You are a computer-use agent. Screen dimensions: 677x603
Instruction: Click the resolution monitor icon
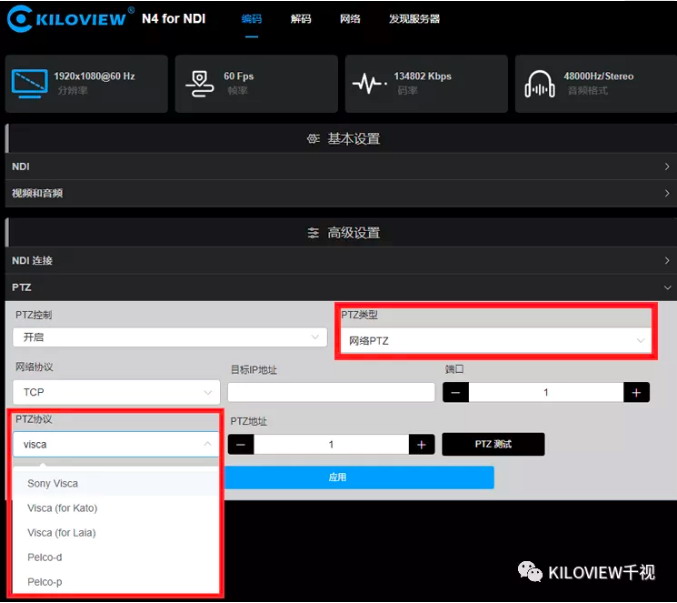click(27, 83)
